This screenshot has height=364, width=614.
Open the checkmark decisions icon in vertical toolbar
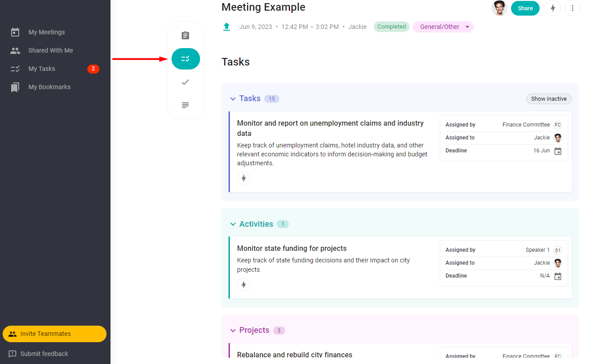click(x=185, y=82)
